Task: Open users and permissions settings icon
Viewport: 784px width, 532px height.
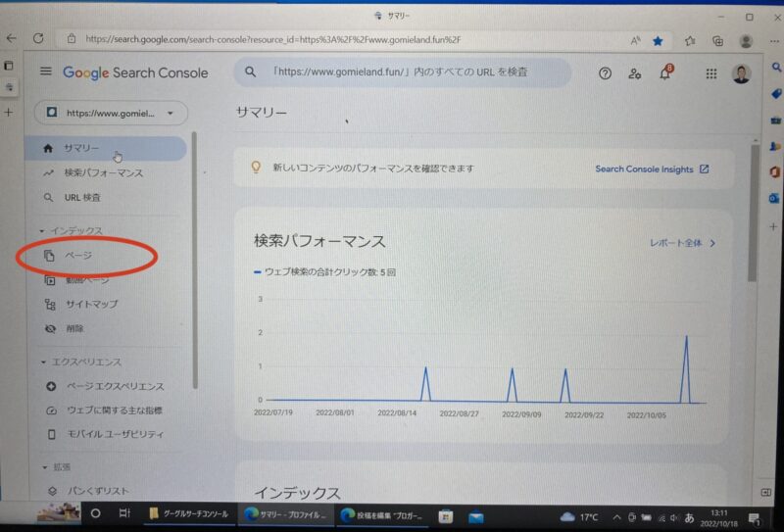Action: tap(634, 74)
